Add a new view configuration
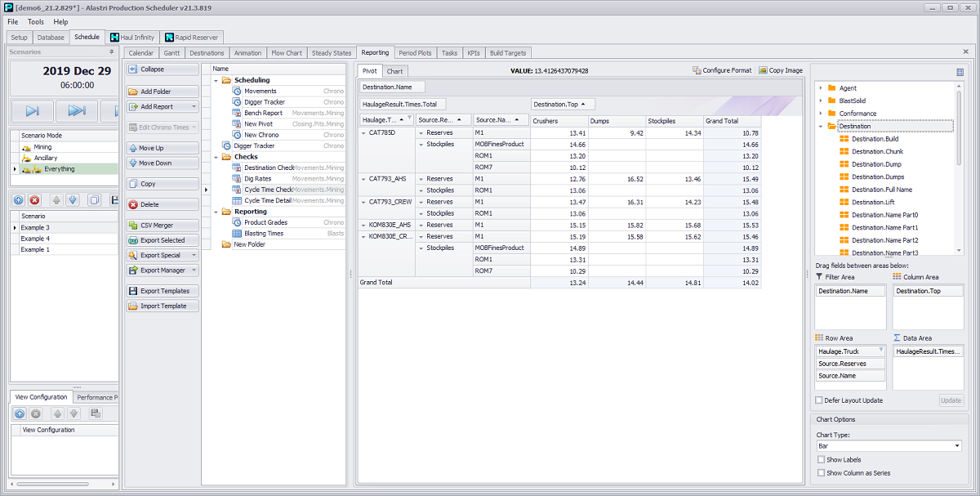 (20, 413)
